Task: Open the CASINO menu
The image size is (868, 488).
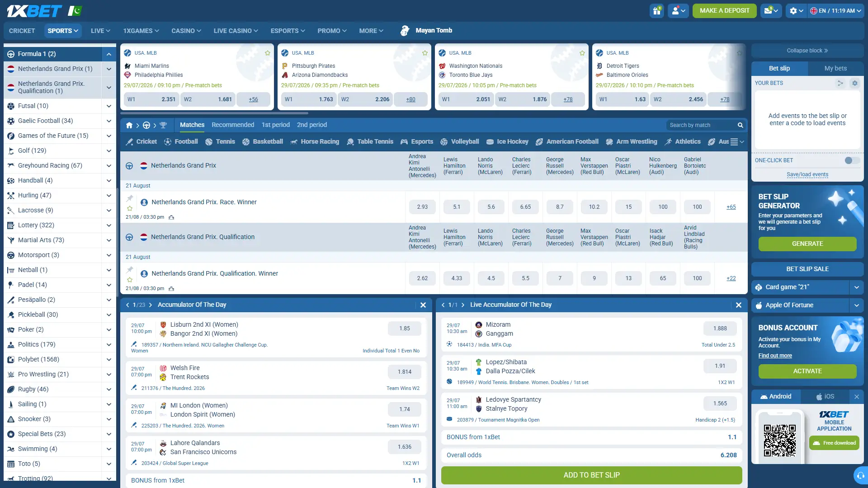Action: [x=186, y=31]
